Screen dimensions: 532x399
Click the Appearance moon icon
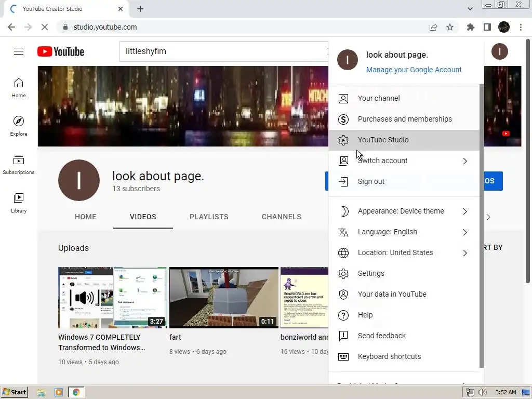click(343, 211)
